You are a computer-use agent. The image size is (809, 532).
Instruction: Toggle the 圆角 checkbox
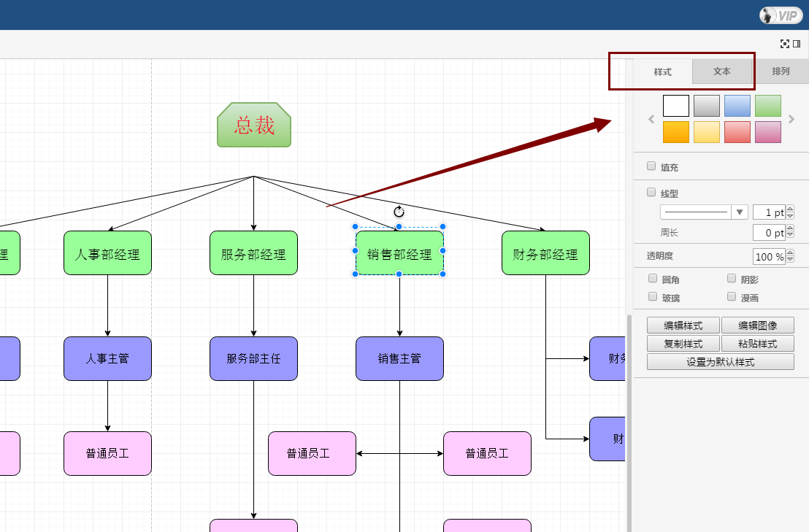[653, 278]
